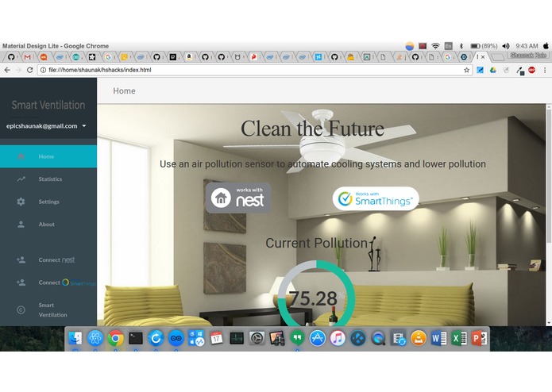Open the Atom editor from the dock
552x392 pixels.
point(95,339)
